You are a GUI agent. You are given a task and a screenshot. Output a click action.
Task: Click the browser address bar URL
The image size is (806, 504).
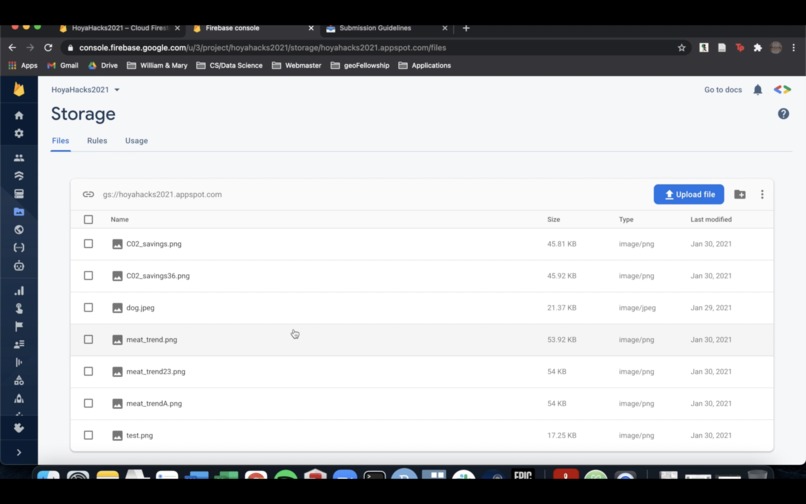click(x=263, y=48)
